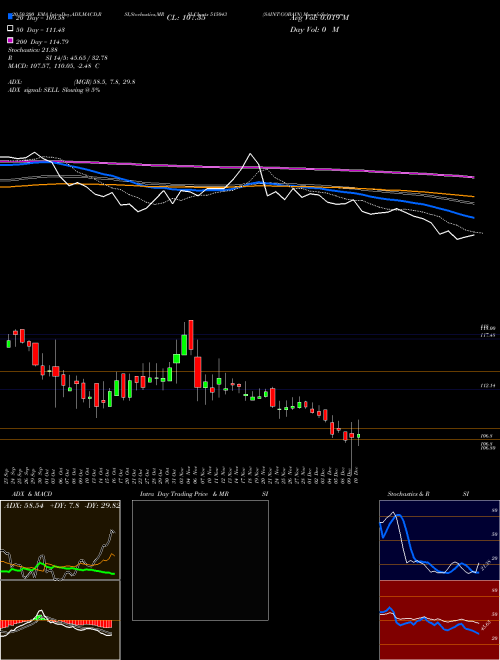
Task: Click the magenta 200 Day legend swatch
Action: pos(10,40)
